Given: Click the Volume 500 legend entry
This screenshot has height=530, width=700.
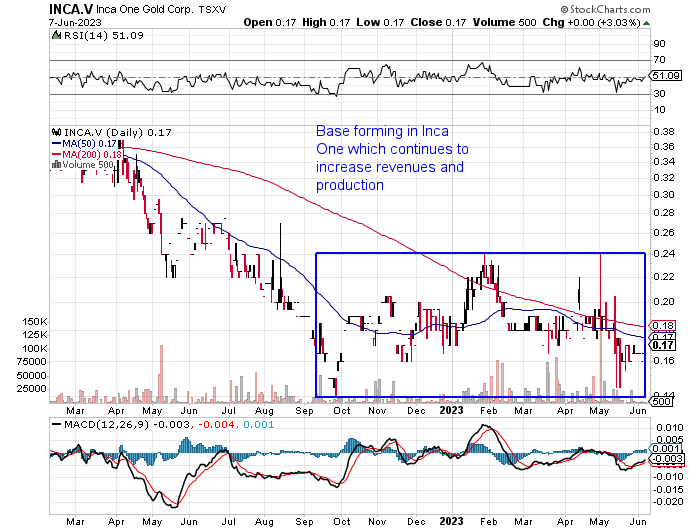Looking at the screenshot, I should 88,165.
